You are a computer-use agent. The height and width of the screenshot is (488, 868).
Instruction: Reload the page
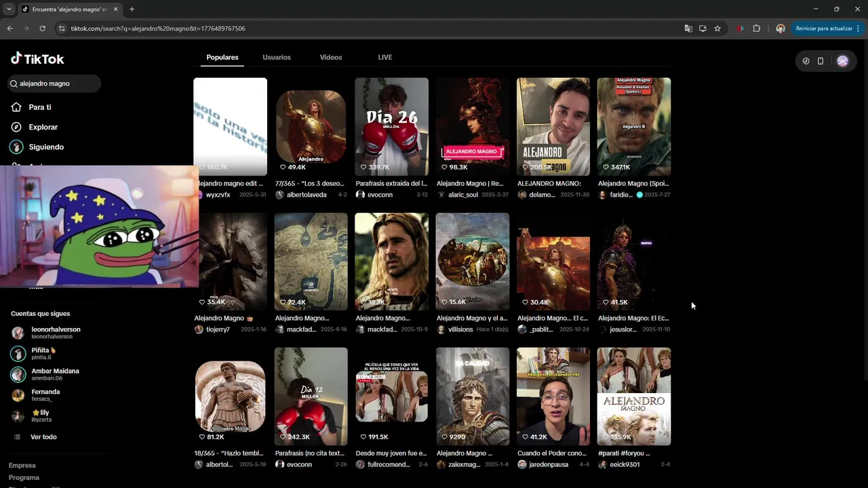(42, 28)
